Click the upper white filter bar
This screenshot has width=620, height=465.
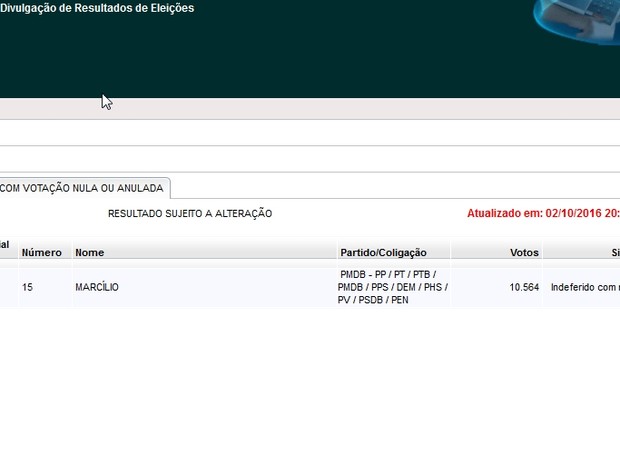click(x=310, y=133)
